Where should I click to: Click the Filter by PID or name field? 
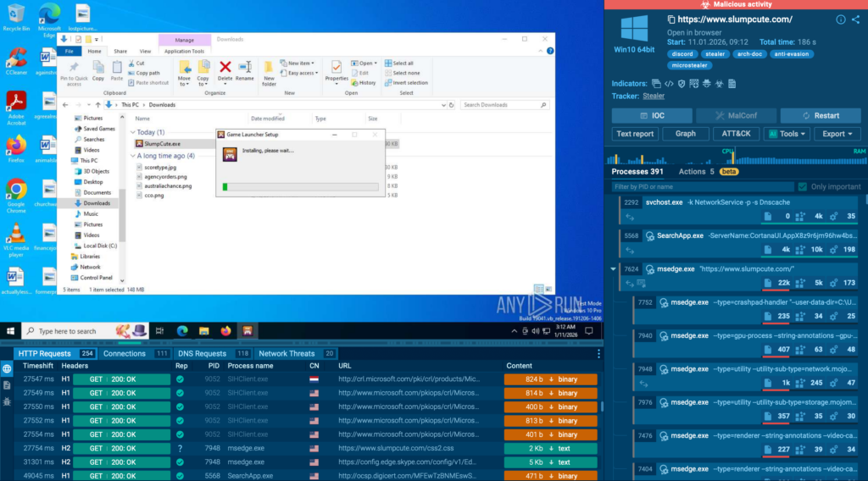[702, 186]
